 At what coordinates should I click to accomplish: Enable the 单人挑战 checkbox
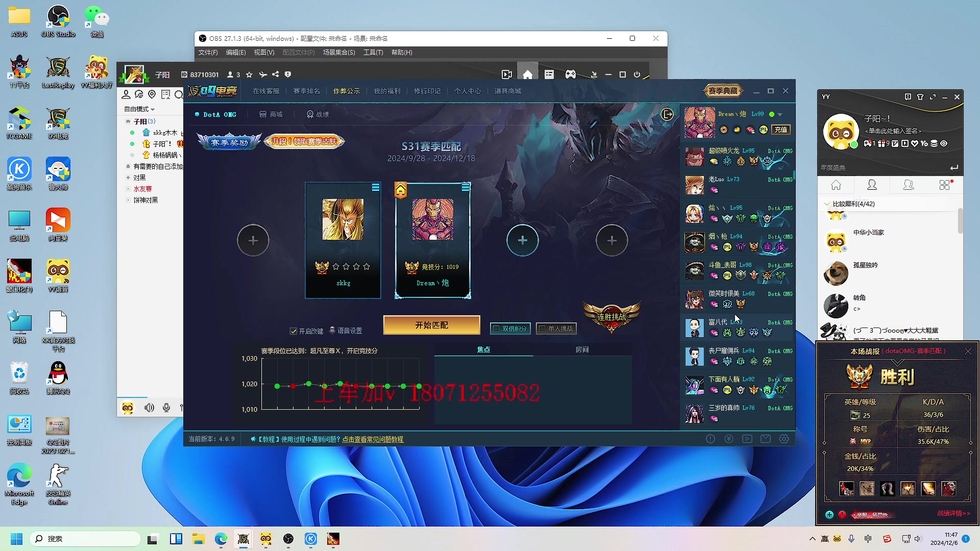point(542,329)
